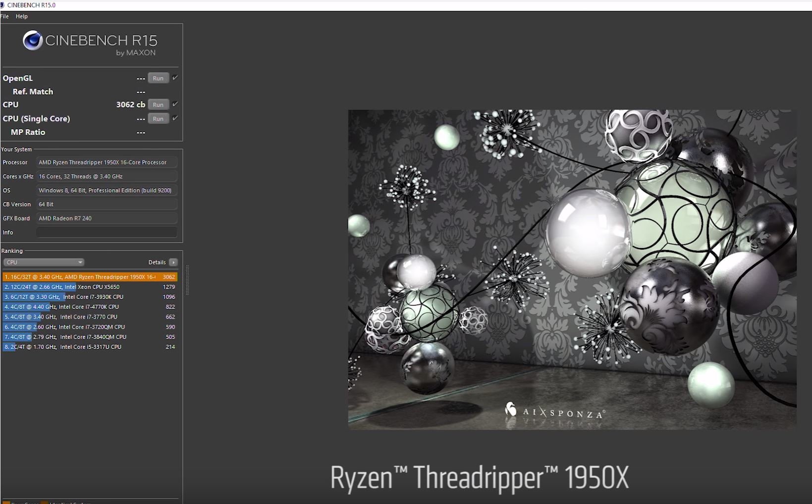Click the OS Windows 8 value
The width and height of the screenshot is (812, 504).
107,190
